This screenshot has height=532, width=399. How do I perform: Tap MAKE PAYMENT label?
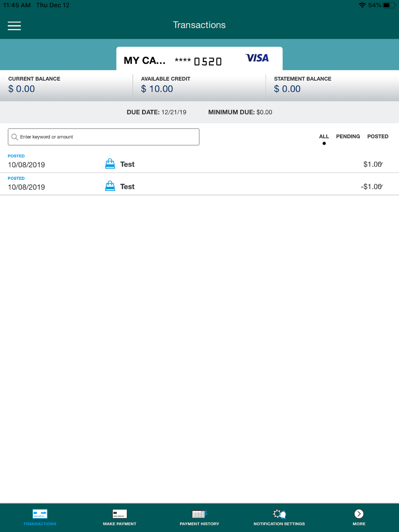120,524
